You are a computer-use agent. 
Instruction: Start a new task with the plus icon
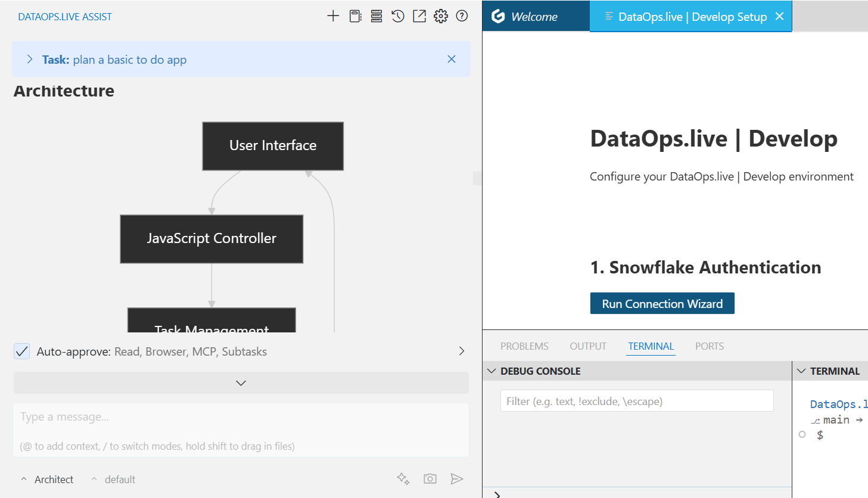(x=333, y=16)
